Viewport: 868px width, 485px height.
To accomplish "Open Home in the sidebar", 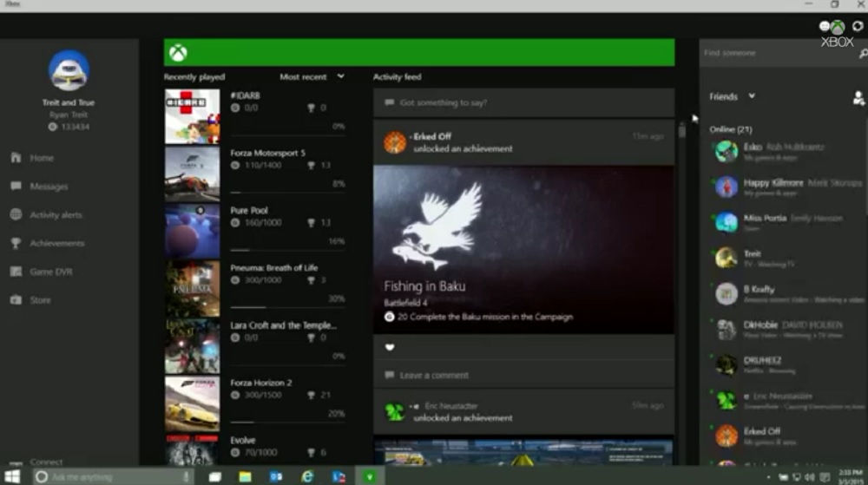I will click(42, 158).
